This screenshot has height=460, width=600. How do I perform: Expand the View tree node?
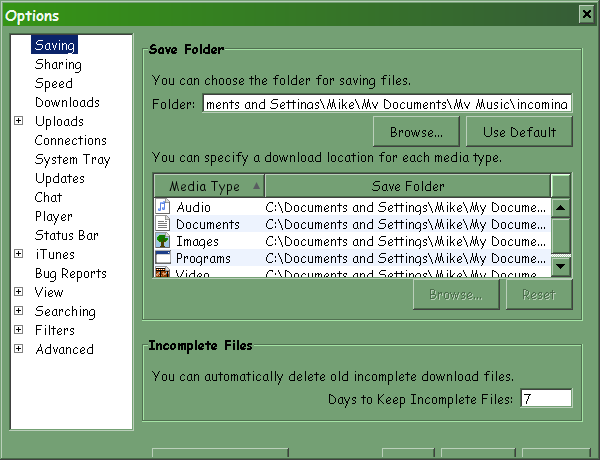(18, 292)
